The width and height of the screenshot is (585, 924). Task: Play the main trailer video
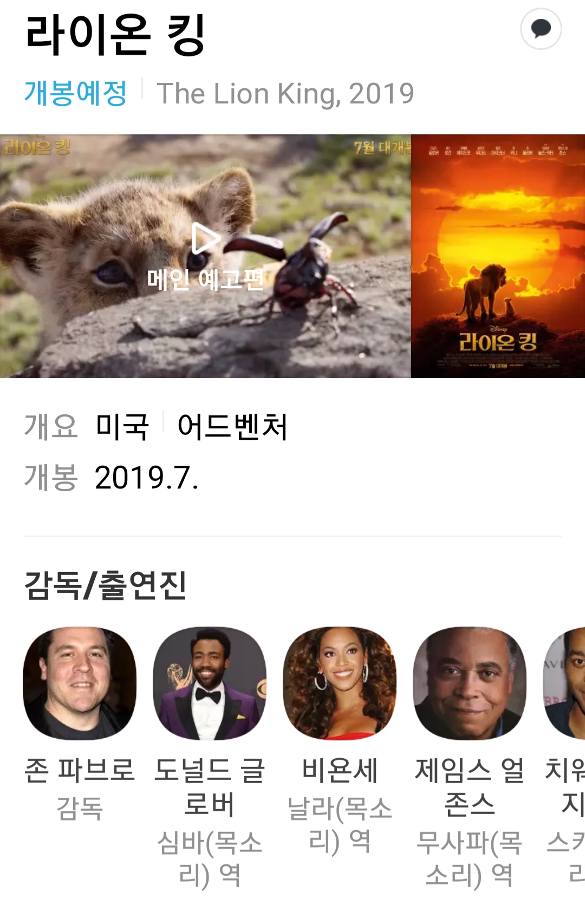click(x=206, y=238)
